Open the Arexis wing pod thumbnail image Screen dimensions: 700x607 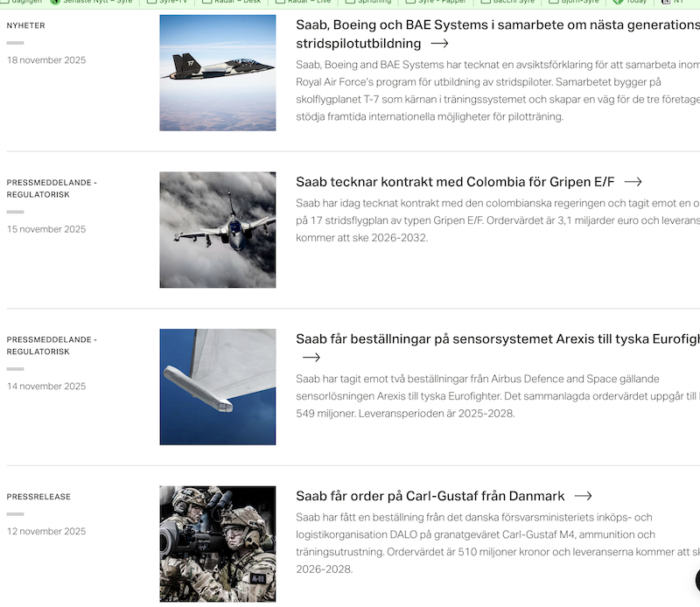(x=217, y=387)
